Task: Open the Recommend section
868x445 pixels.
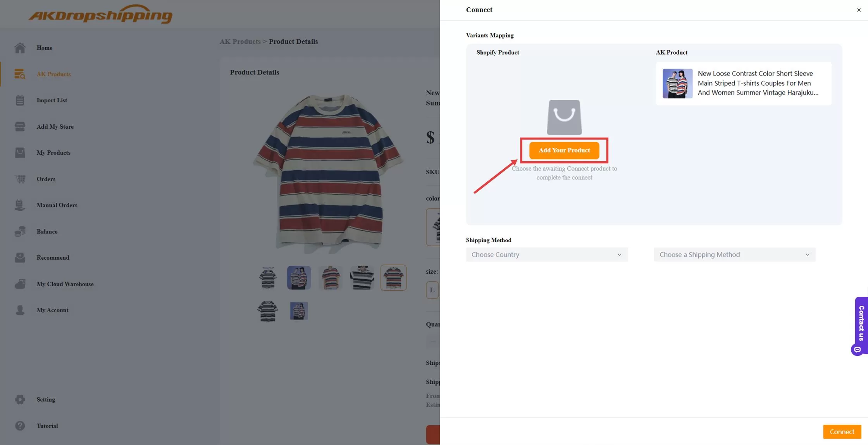Action: (x=53, y=257)
